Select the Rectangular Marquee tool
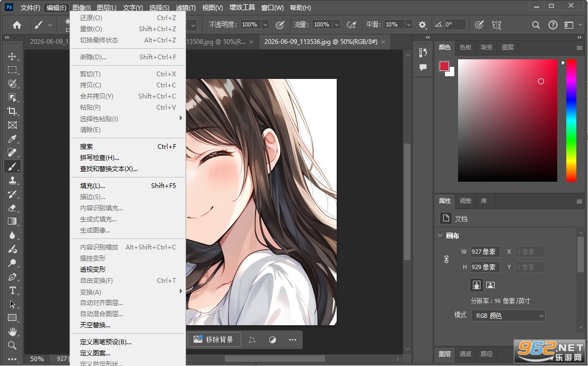Viewport: 588px width, 366px height. coord(12,70)
